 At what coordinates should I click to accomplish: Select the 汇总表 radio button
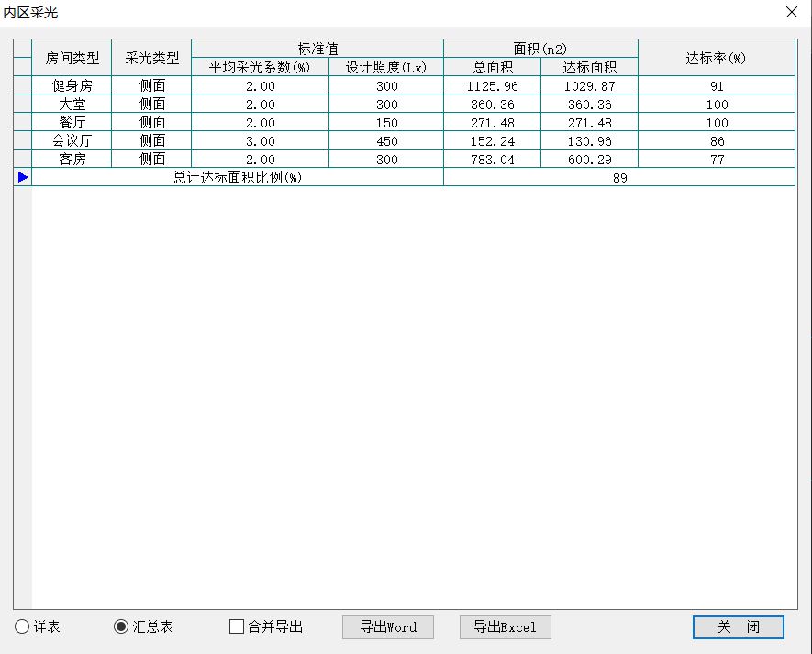(121, 627)
